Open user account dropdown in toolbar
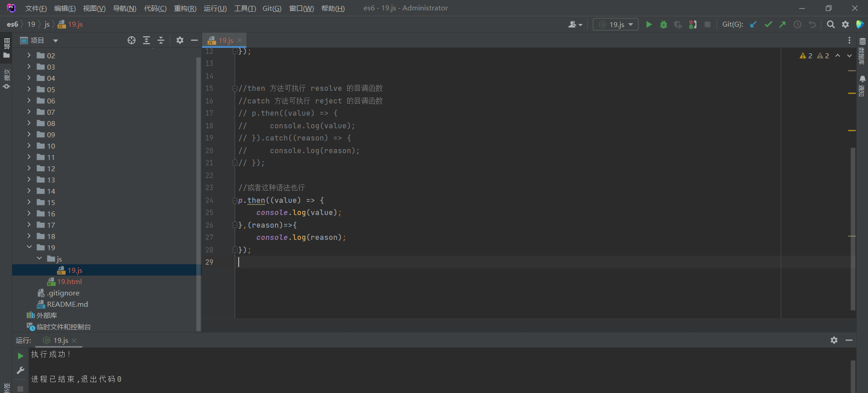Viewport: 868px width, 393px height. coord(575,24)
